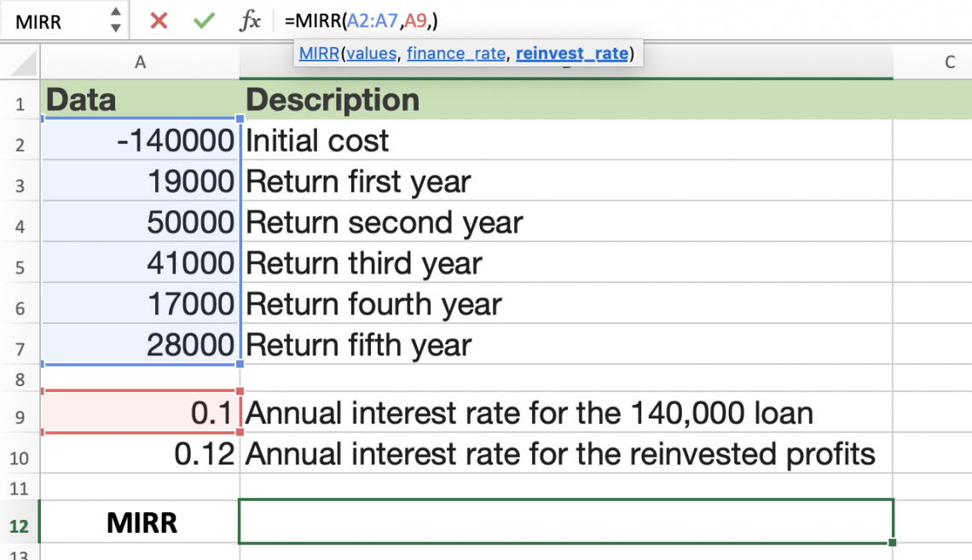Click cell A9 containing 0.1
972x560 pixels.
141,413
